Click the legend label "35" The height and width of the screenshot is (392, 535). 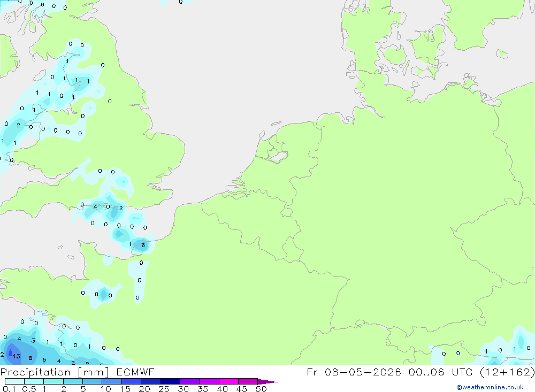tap(203, 389)
